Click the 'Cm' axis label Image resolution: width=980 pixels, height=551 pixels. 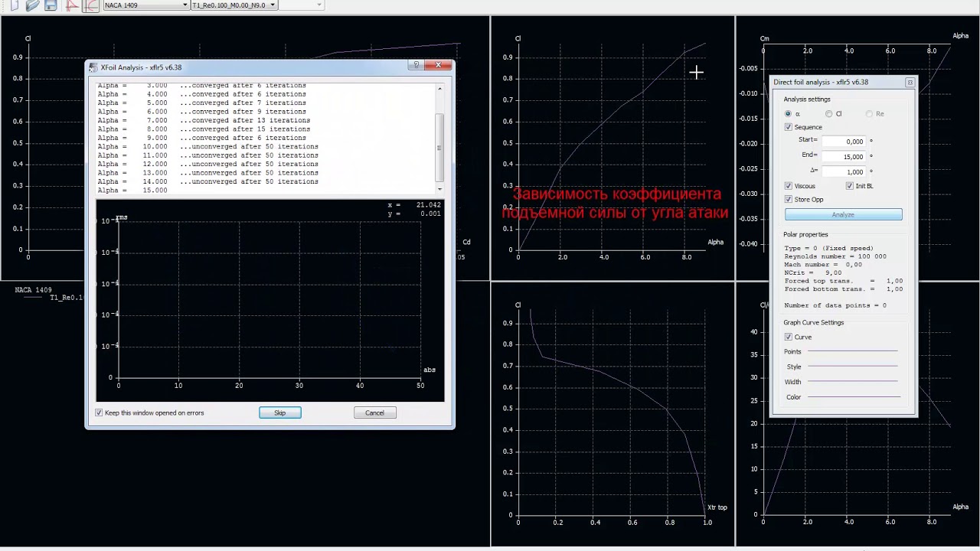click(764, 38)
